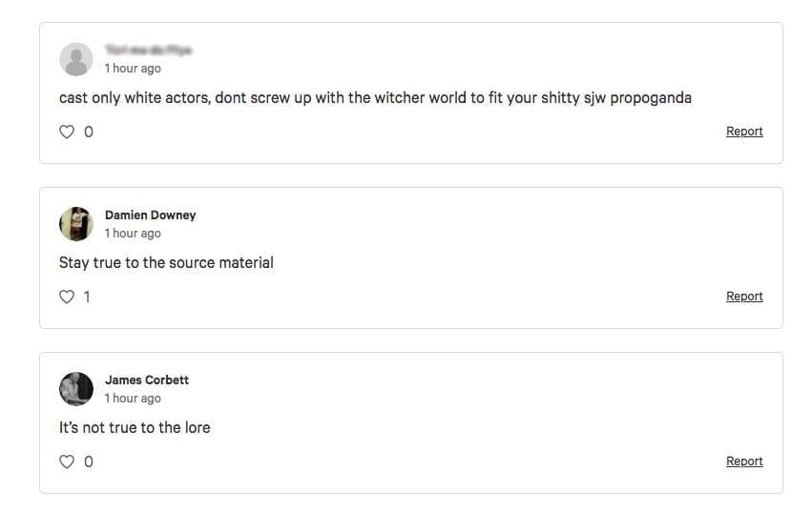Screen dimensions: 812x513
Task: Like James Corbett's comment using the heart
Action: pyautogui.click(x=67, y=462)
